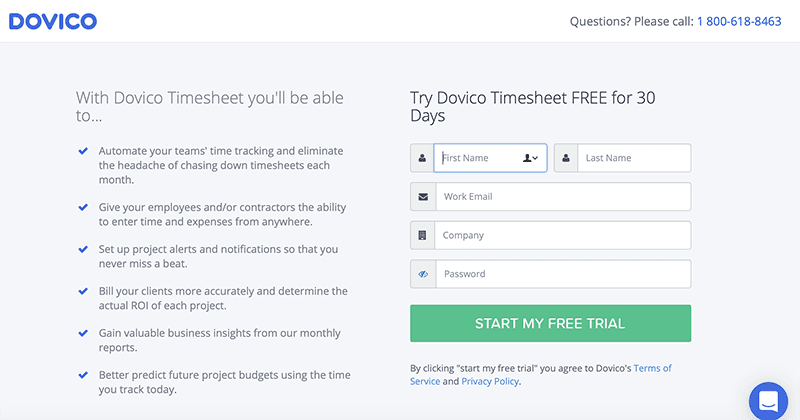Click the person icon beside First Name

(x=422, y=158)
